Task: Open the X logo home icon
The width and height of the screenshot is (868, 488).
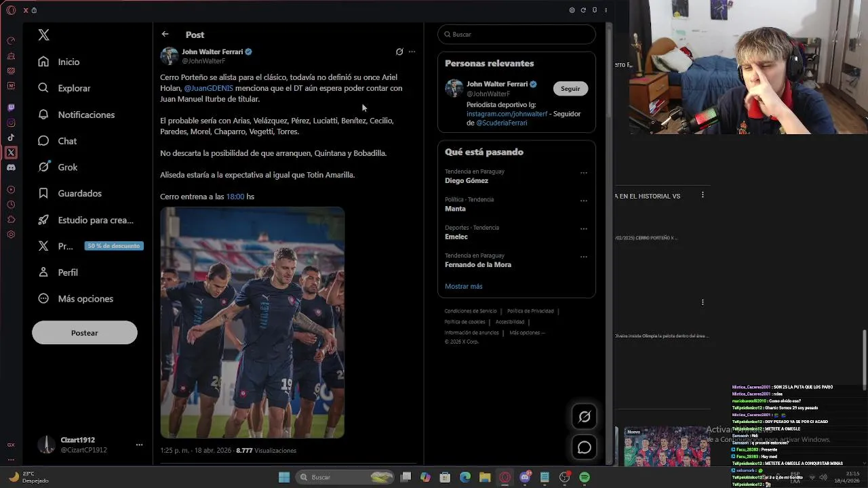Action: click(43, 35)
